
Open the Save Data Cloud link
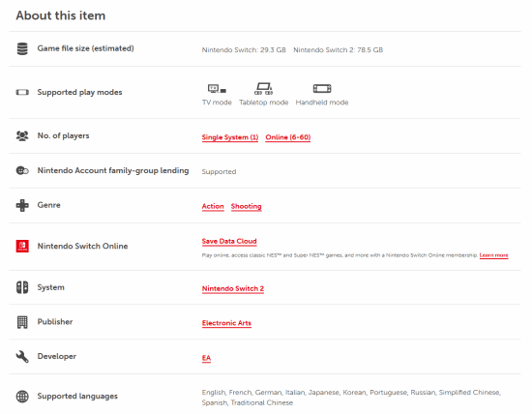click(229, 241)
